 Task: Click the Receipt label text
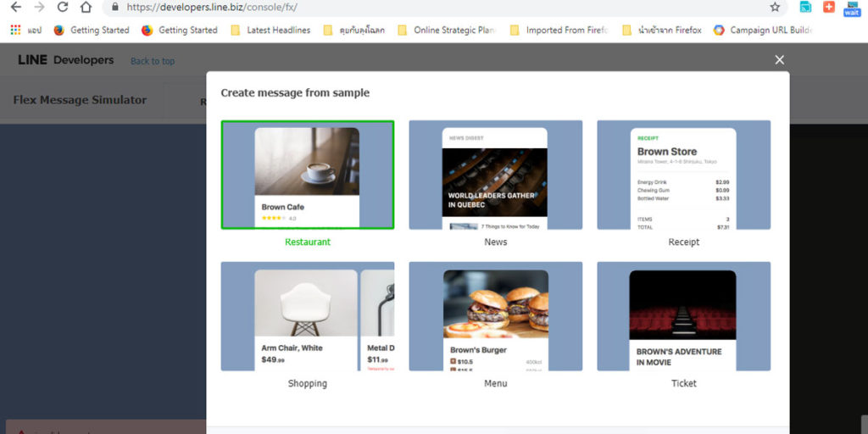click(x=684, y=242)
